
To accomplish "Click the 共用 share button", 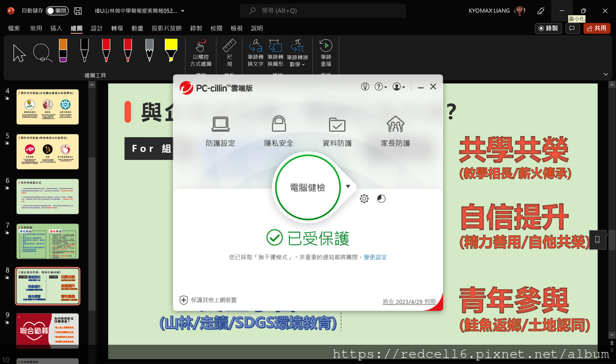I will (x=597, y=28).
